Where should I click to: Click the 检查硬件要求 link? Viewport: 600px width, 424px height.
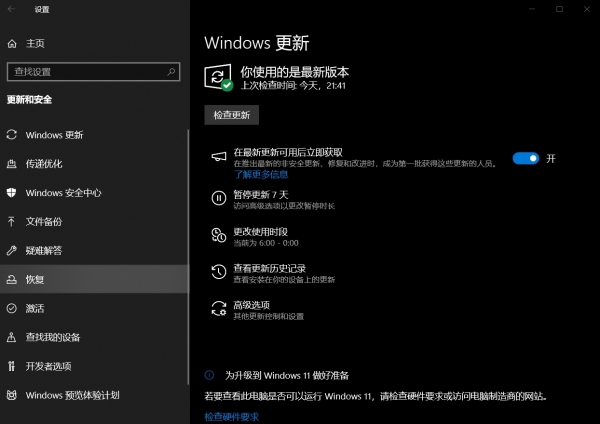tap(232, 417)
